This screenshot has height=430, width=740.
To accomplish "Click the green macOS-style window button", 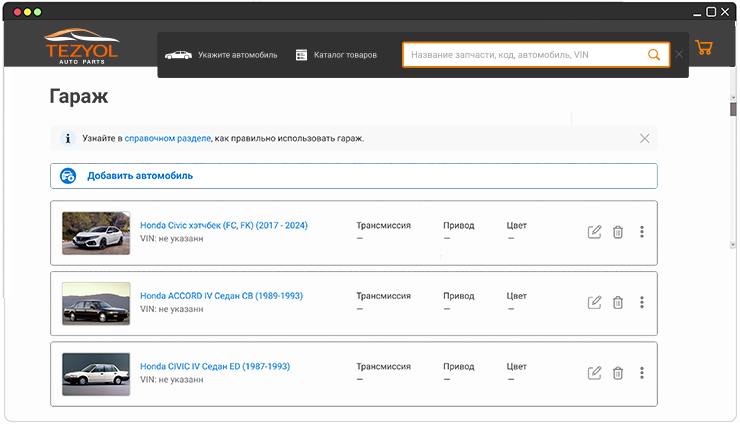I will (37, 12).
